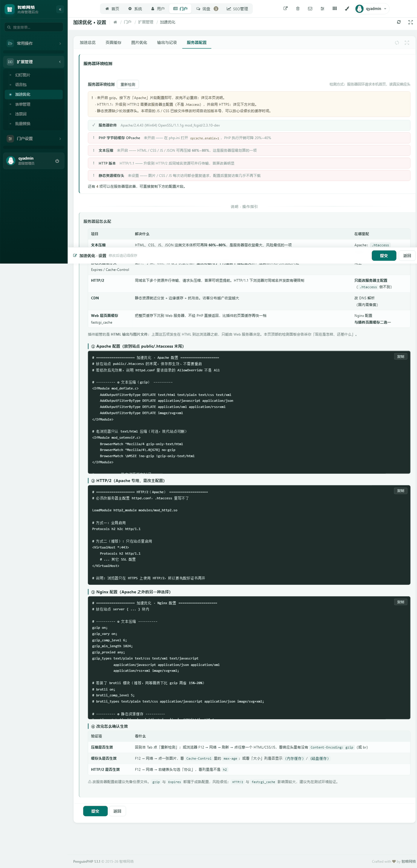Click the 扩展管理 breadcrumb link
The image size is (417, 868).
(146, 22)
